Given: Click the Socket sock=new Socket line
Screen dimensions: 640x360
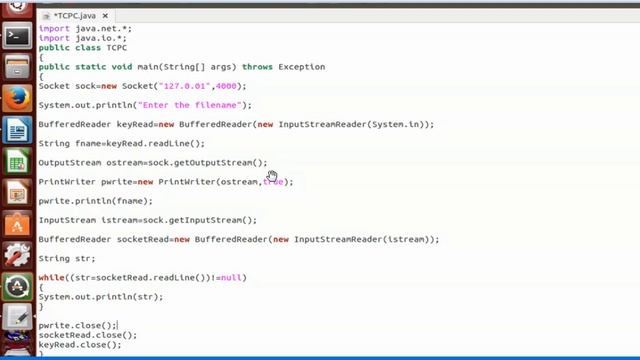Looking at the screenshot, I should click(x=143, y=86).
